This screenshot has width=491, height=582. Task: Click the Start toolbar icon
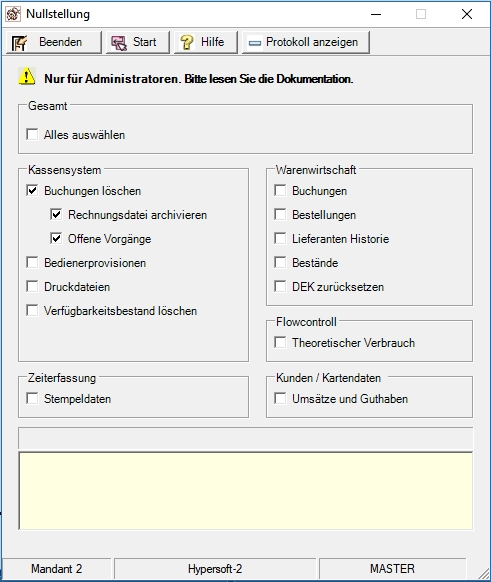[x=119, y=43]
